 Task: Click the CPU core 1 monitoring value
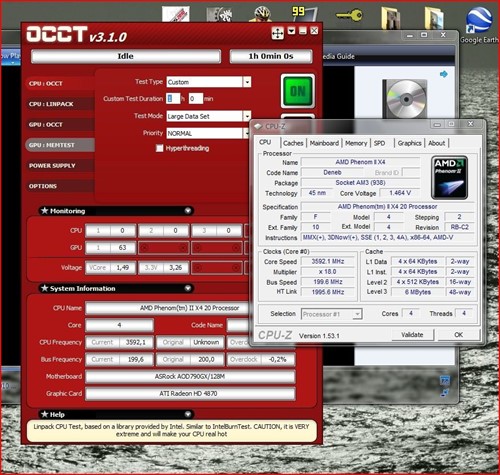[x=122, y=231]
